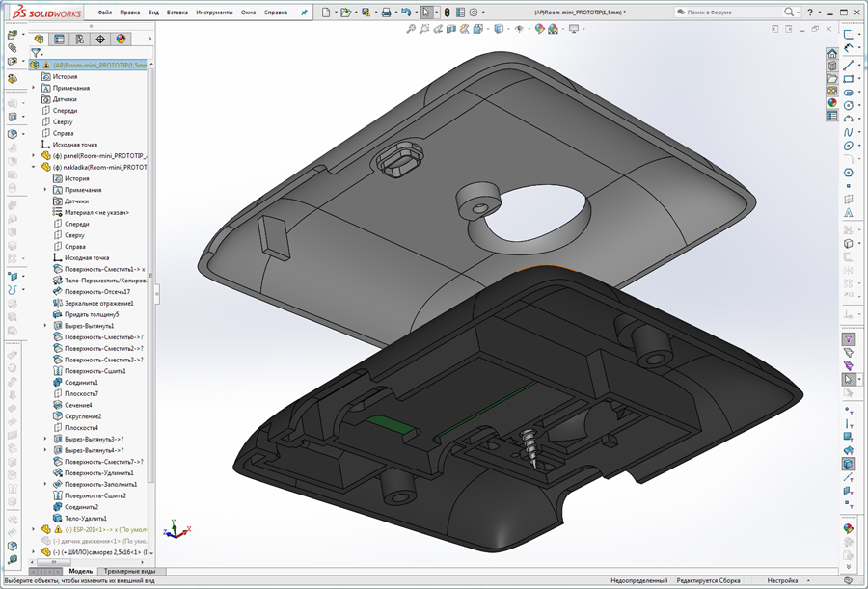This screenshot has width=868, height=589.
Task: Click the Print icon
Action: [386, 12]
